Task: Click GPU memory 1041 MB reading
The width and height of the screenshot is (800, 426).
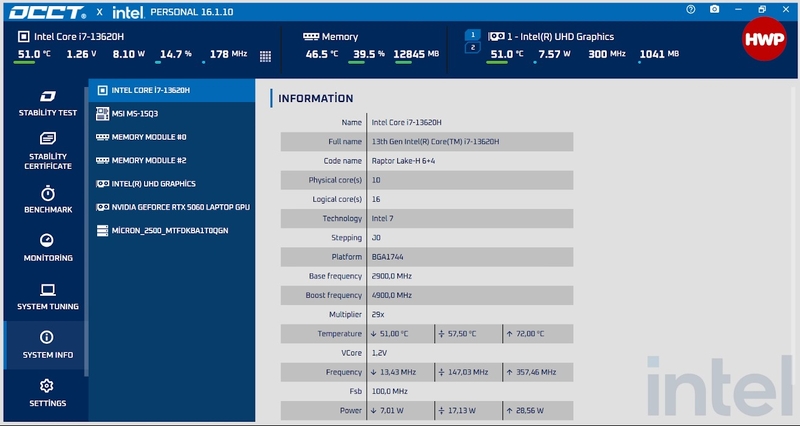Action: tap(659, 54)
